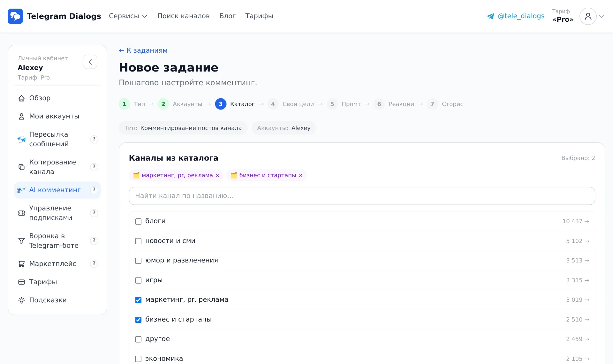
Task: Go to step 4 Свои цели
Action: [x=291, y=104]
